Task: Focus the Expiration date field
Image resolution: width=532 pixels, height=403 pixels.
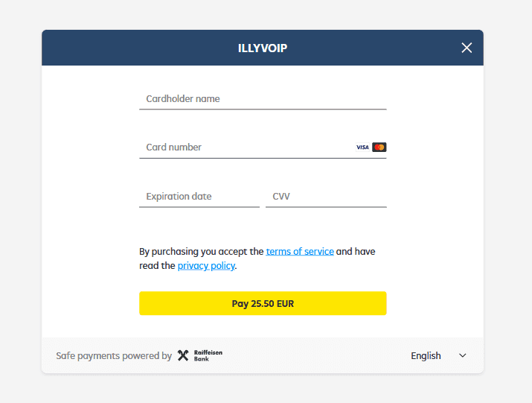Action: pos(199,197)
